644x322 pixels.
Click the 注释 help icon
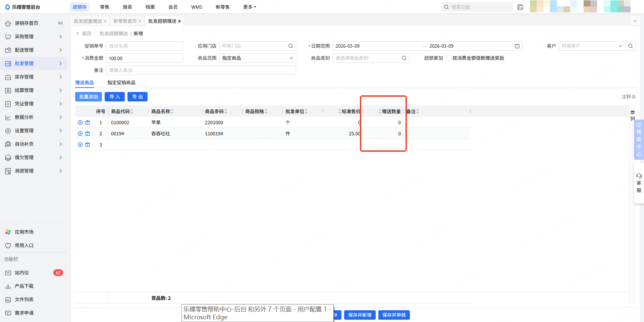pyautogui.click(x=634, y=97)
